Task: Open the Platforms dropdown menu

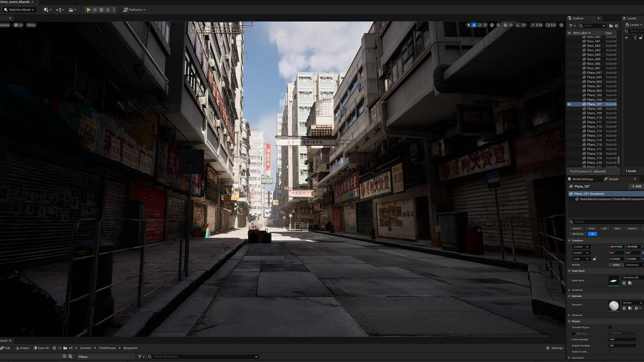Action: [134, 10]
